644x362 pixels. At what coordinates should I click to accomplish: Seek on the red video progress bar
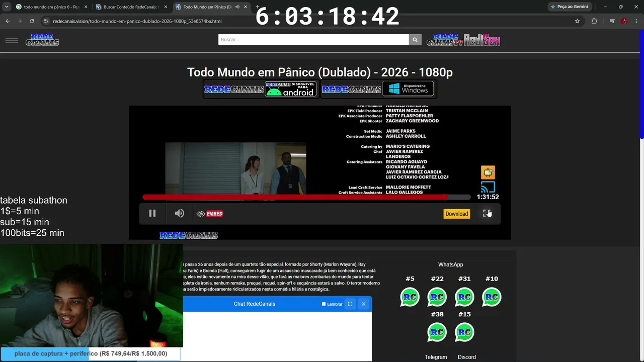(x=306, y=197)
